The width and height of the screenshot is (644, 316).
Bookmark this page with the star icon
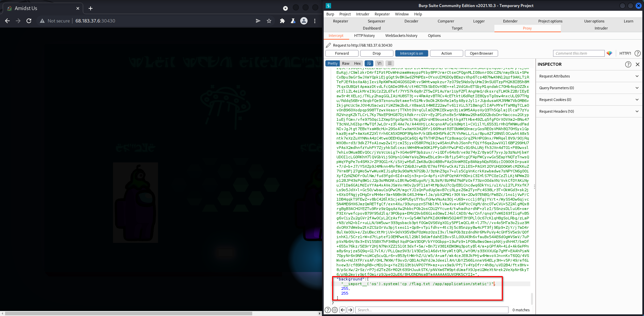coord(269,21)
